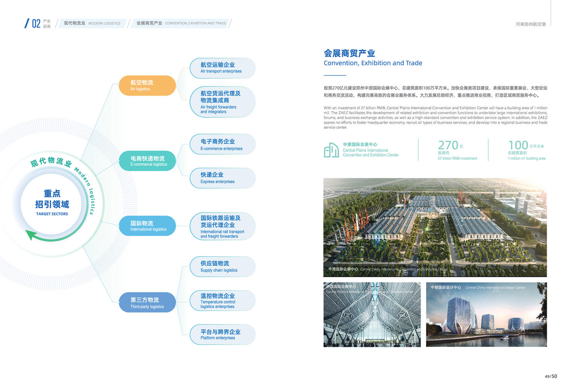The width and height of the screenshot is (578, 392).
Task: Click the convention center building outline icon
Action: 331,150
